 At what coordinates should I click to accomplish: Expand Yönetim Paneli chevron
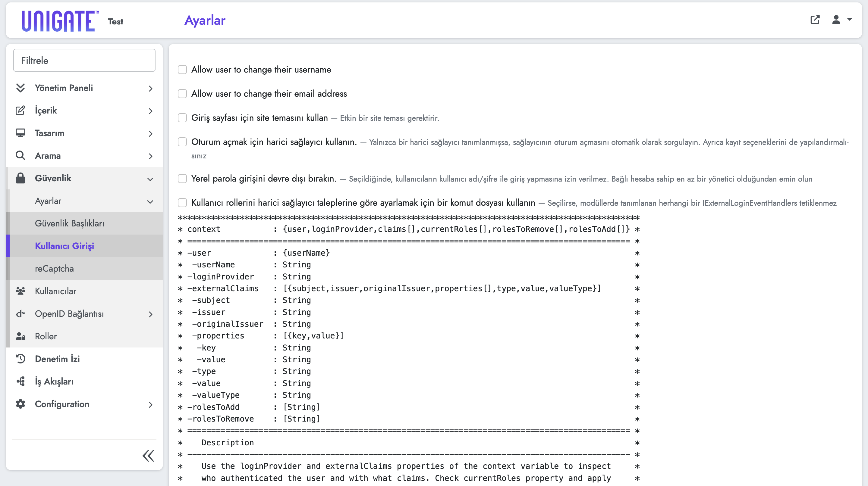coord(150,89)
